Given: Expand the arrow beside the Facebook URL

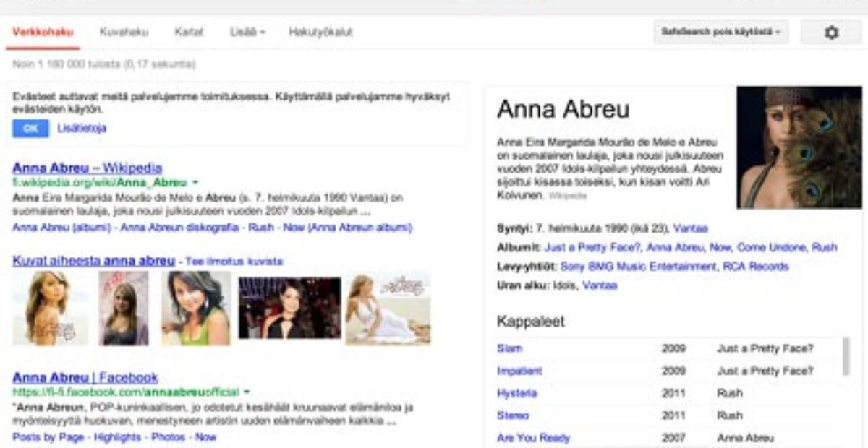Looking at the screenshot, I should [x=247, y=392].
